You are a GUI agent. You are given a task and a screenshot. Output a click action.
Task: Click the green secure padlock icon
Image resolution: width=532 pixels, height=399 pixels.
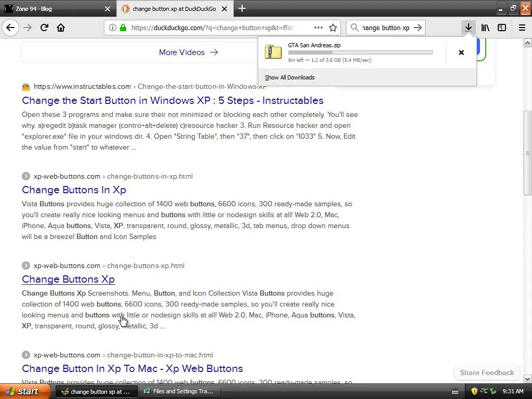point(123,28)
